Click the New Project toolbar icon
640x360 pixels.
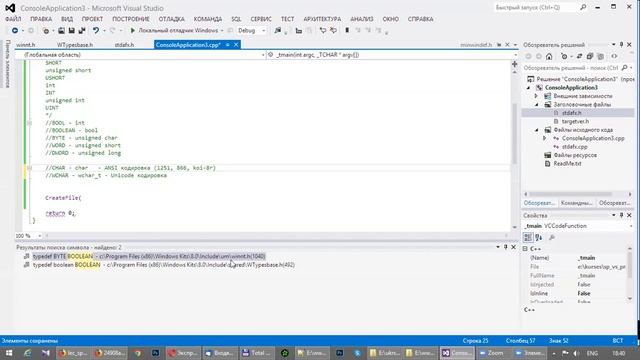[x=46, y=31]
